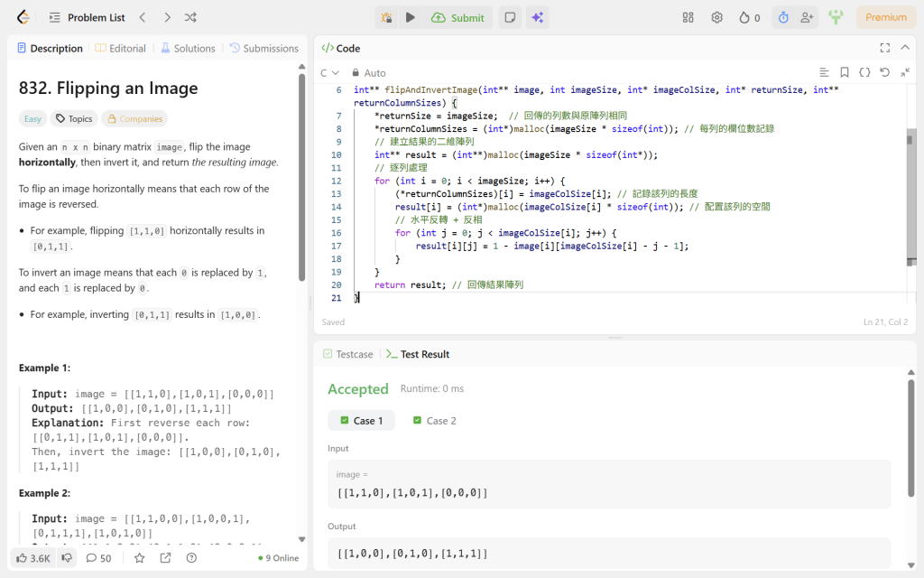This screenshot has width=924, height=578.
Task: Open the green profile avatar
Action: click(x=836, y=17)
